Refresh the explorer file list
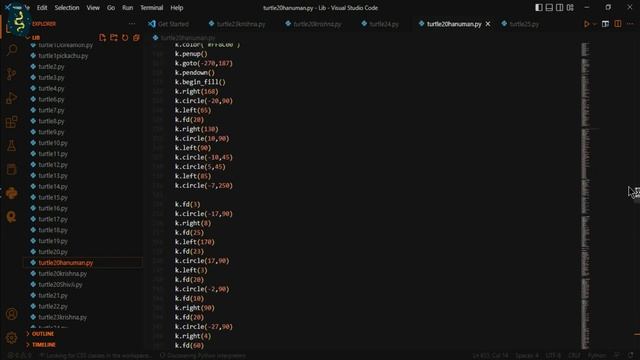This screenshot has height=360, width=640. [125, 38]
